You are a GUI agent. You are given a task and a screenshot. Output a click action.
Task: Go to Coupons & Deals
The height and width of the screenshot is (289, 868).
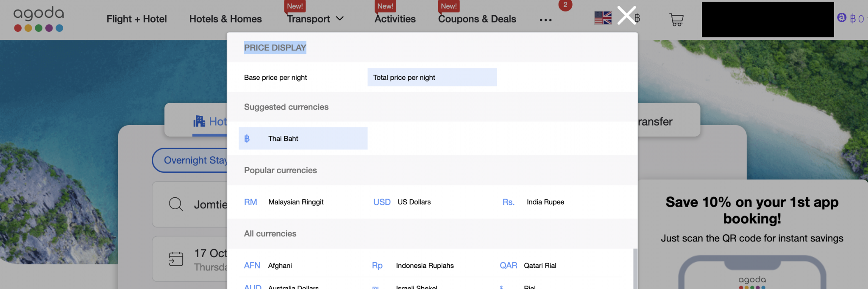[x=477, y=19]
